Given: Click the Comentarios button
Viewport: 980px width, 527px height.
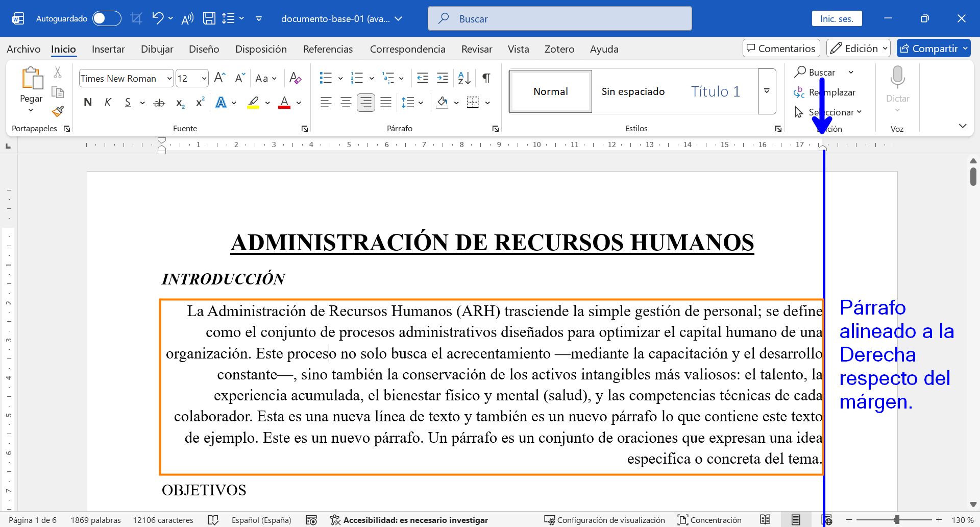Looking at the screenshot, I should point(781,49).
